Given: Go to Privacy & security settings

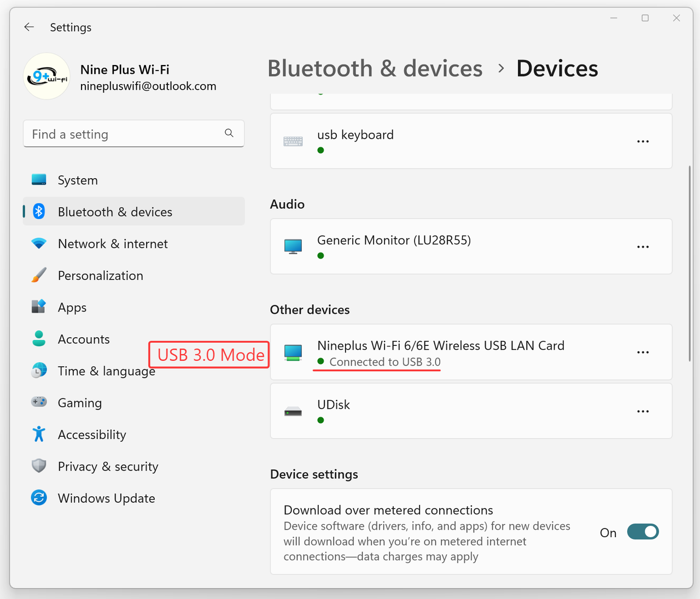Looking at the screenshot, I should (x=133, y=466).
